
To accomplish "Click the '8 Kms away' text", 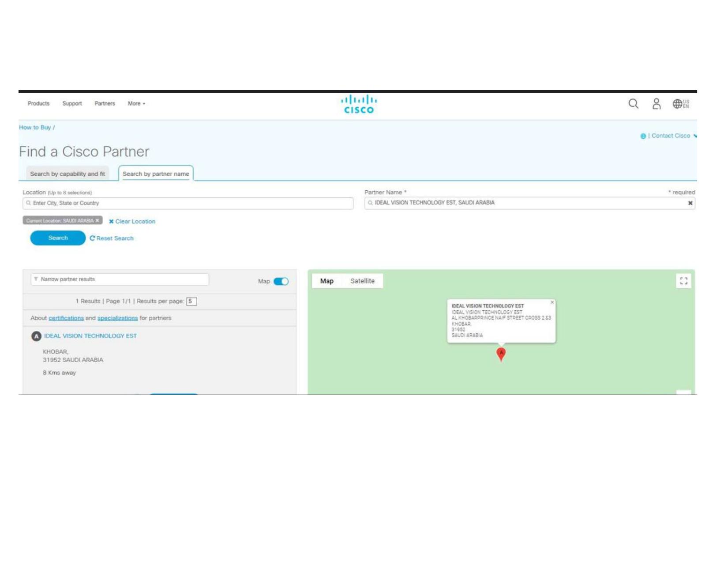I will (59, 373).
